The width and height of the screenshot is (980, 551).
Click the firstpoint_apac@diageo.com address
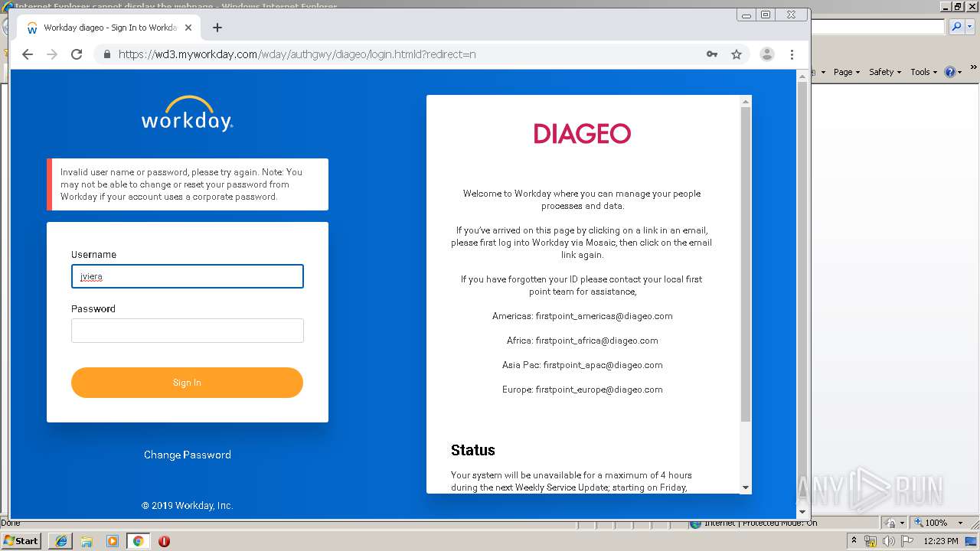point(603,365)
